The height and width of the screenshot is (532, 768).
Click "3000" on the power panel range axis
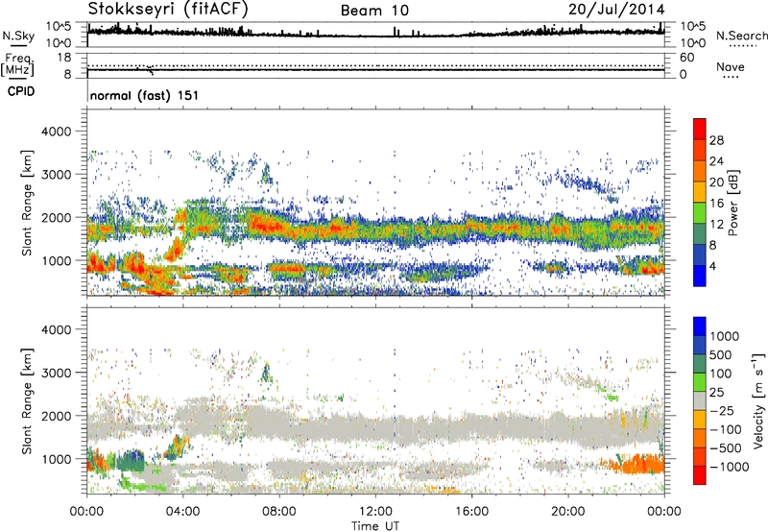point(57,175)
